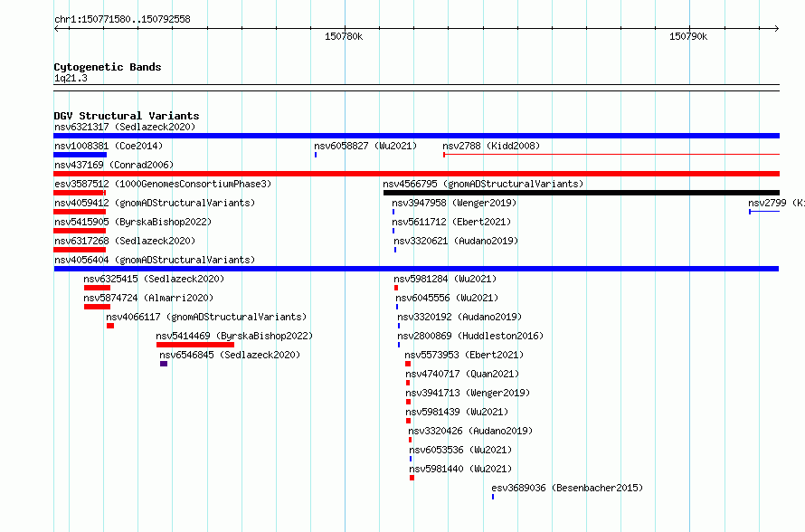Click the DGV Structural Variants track title
This screenshot has width=805, height=532.
point(127,116)
